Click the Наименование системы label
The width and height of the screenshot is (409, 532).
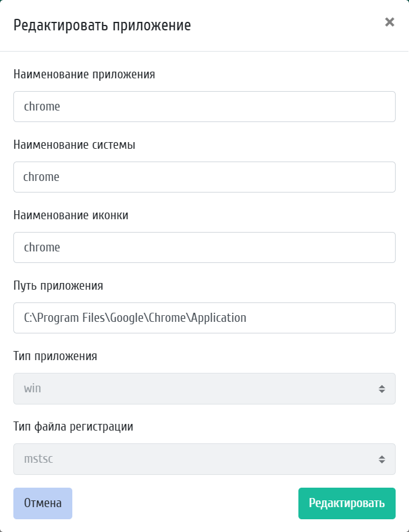[x=74, y=145]
